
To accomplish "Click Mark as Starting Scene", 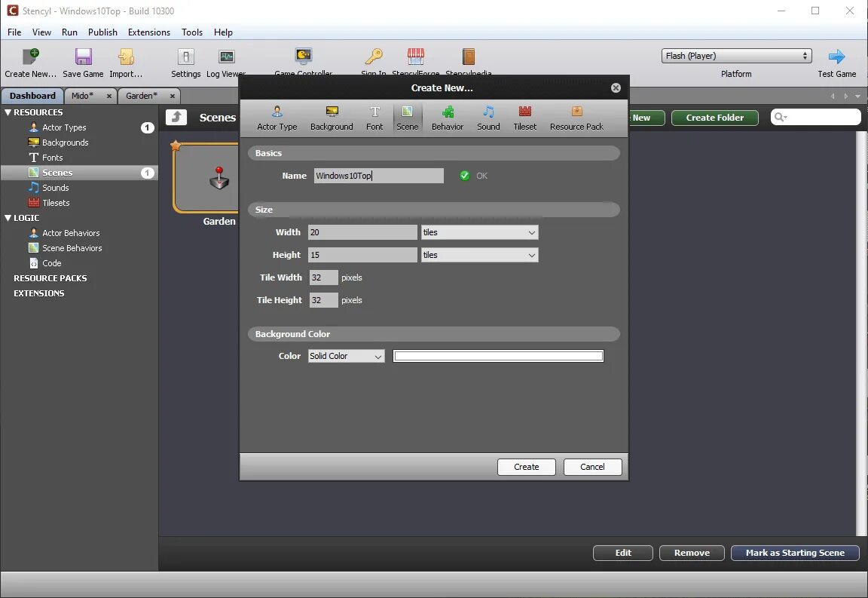I will pyautogui.click(x=795, y=553).
